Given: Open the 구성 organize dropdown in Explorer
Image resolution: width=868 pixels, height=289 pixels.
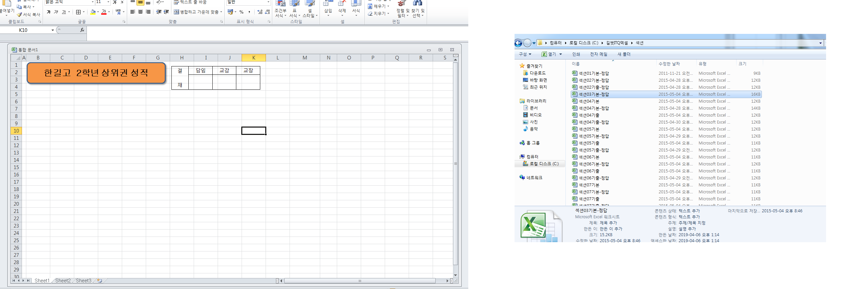Looking at the screenshot, I should click(x=525, y=54).
